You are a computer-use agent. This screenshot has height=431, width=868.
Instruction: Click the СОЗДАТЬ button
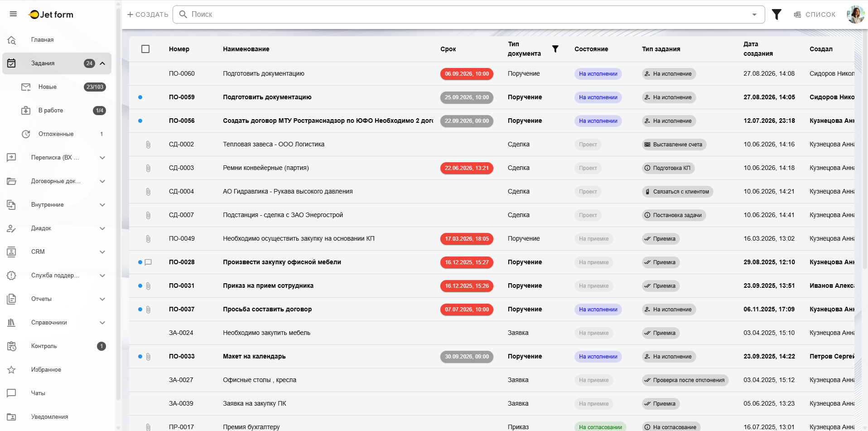click(x=148, y=15)
